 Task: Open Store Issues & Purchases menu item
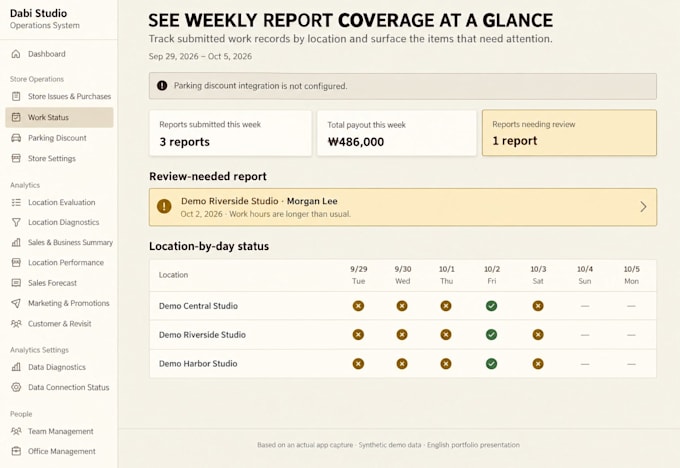point(59,96)
